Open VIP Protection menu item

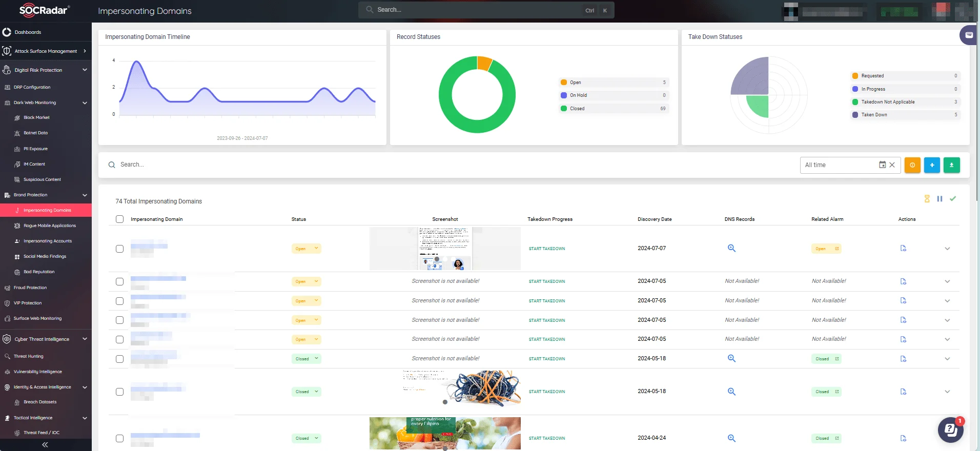point(28,303)
